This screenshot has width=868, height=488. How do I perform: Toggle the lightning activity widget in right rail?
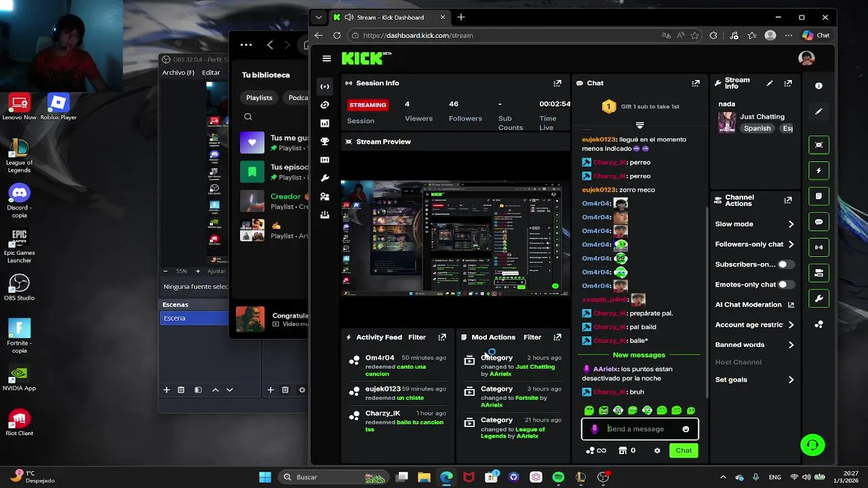pyautogui.click(x=818, y=171)
